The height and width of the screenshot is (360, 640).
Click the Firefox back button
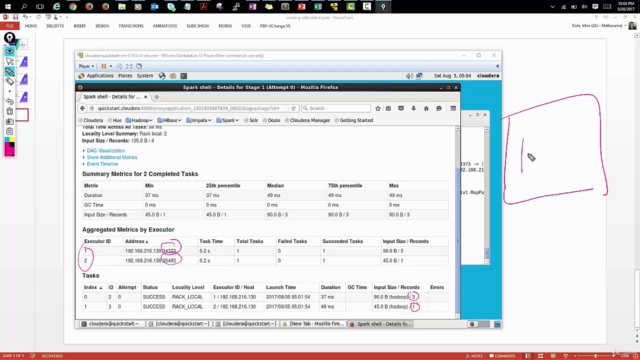82,108
